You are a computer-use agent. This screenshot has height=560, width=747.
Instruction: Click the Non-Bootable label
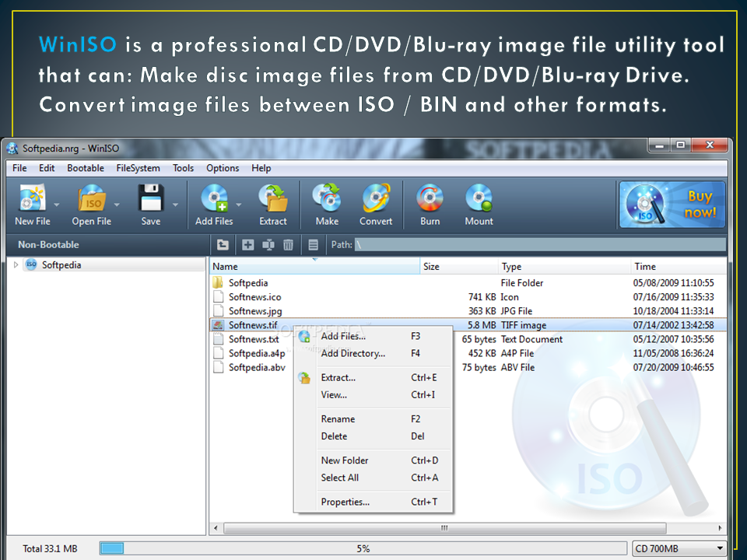coord(48,245)
